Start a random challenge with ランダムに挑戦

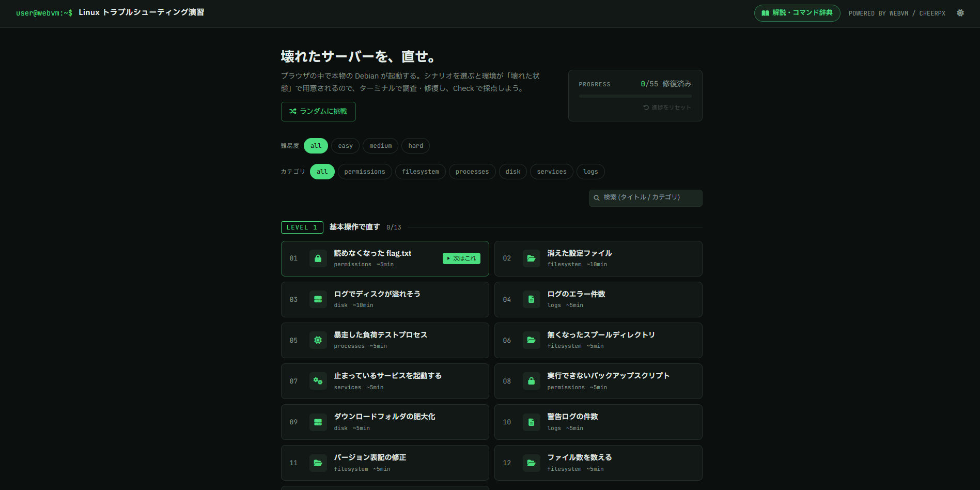[x=318, y=112]
